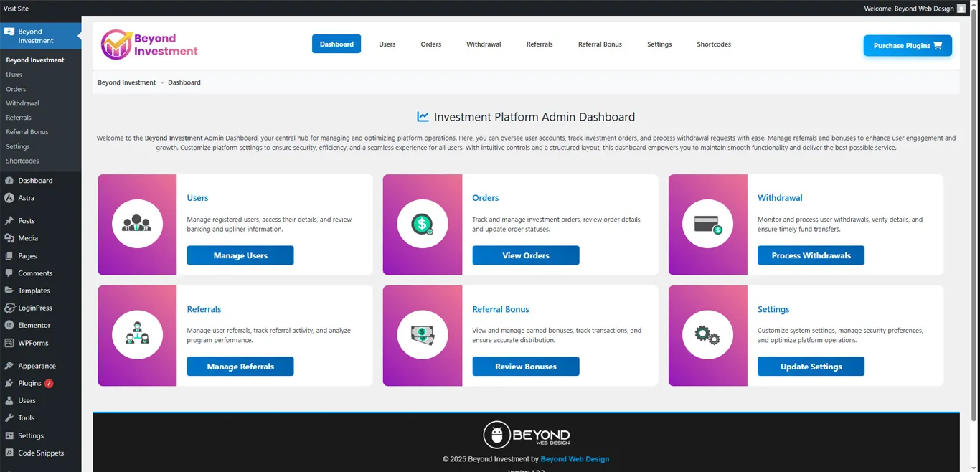Click the Elementor icon in the sidebar

pyautogui.click(x=9, y=325)
